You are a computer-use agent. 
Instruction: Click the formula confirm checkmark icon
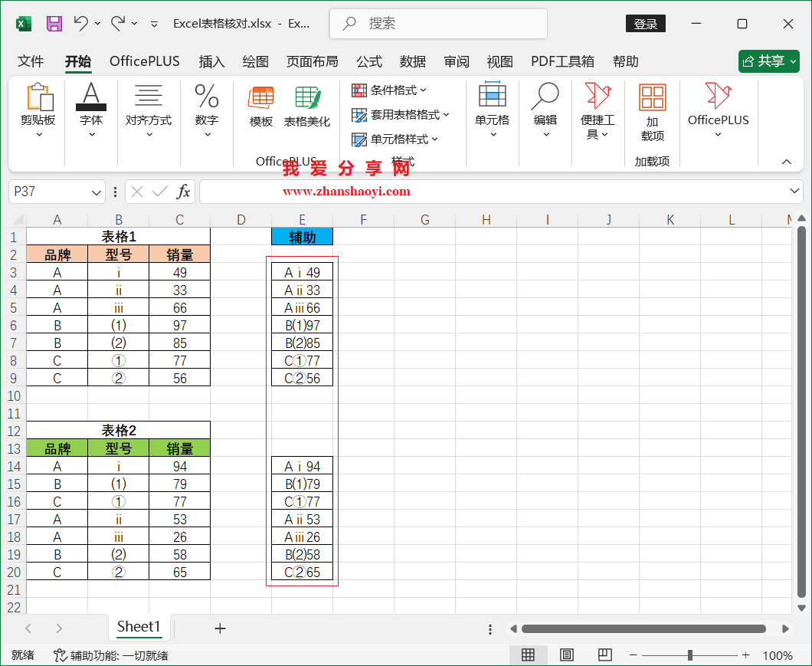[x=160, y=192]
